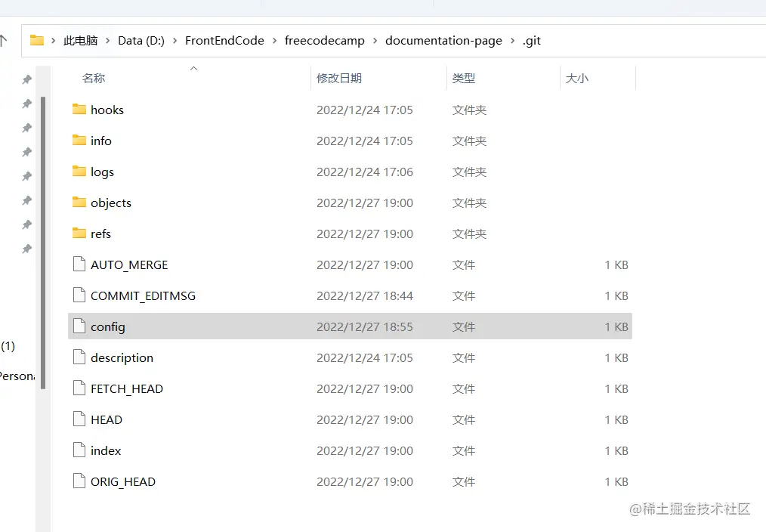The width and height of the screenshot is (766, 532).
Task: Expand chevron after freecodecamp breadcrumb
Action: point(375,41)
